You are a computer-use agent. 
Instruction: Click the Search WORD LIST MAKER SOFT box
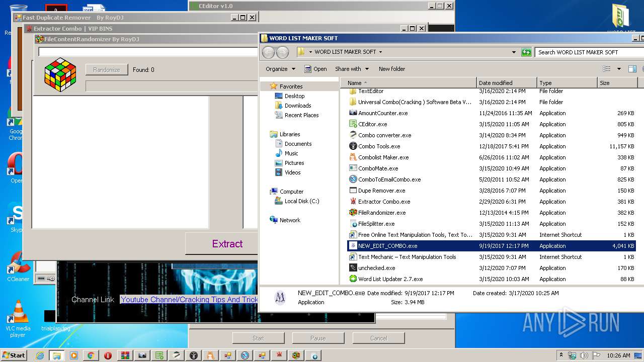point(589,52)
